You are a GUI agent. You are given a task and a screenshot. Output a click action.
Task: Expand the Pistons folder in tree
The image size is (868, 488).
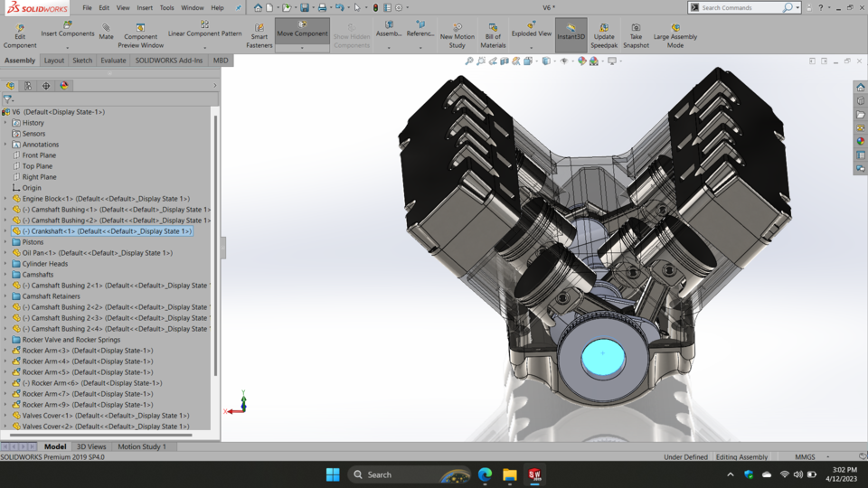pyautogui.click(x=5, y=242)
